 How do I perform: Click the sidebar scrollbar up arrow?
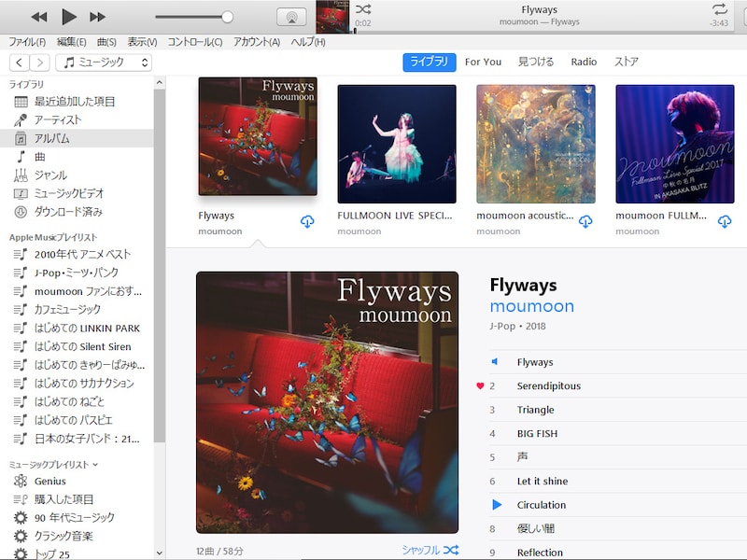coord(160,82)
